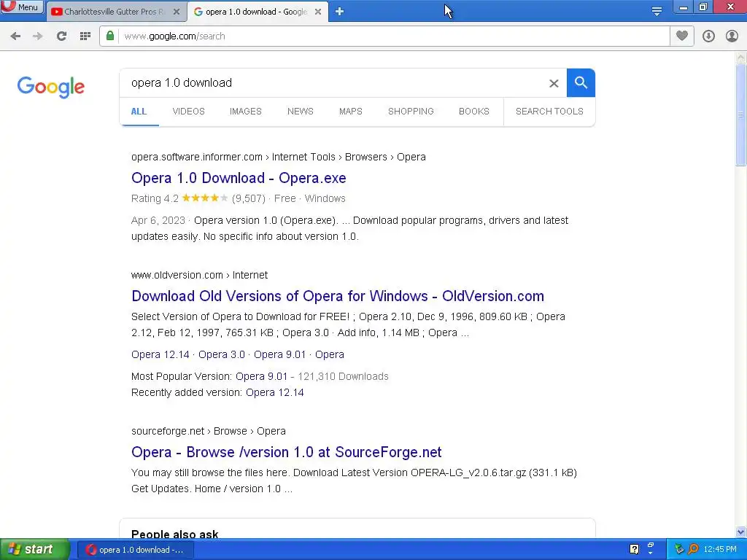Viewport: 747px width, 560px height.
Task: Click the Rating 4.2 stars
Action: [x=205, y=198]
